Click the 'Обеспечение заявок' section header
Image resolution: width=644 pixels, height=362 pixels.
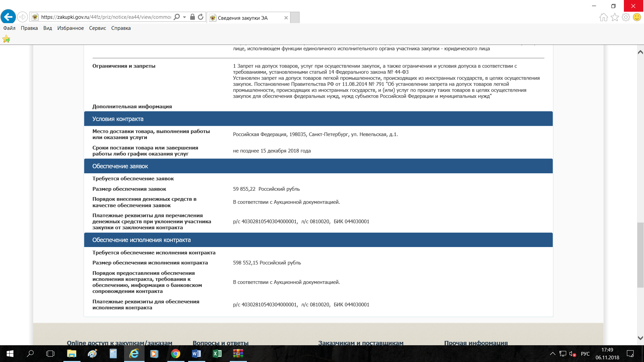(x=318, y=166)
